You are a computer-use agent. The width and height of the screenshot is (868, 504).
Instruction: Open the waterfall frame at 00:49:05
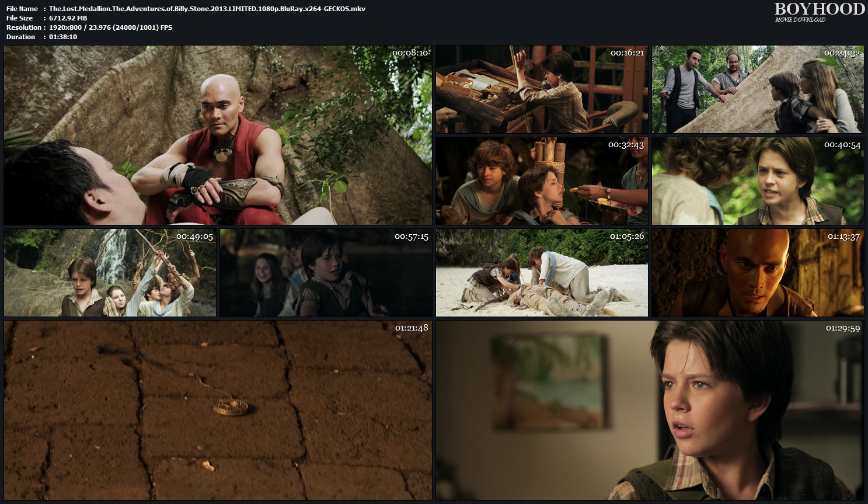(x=110, y=273)
